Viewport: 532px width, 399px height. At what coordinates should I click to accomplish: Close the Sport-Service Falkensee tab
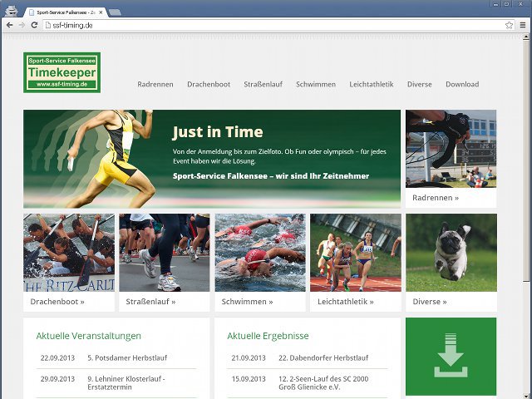(101, 12)
